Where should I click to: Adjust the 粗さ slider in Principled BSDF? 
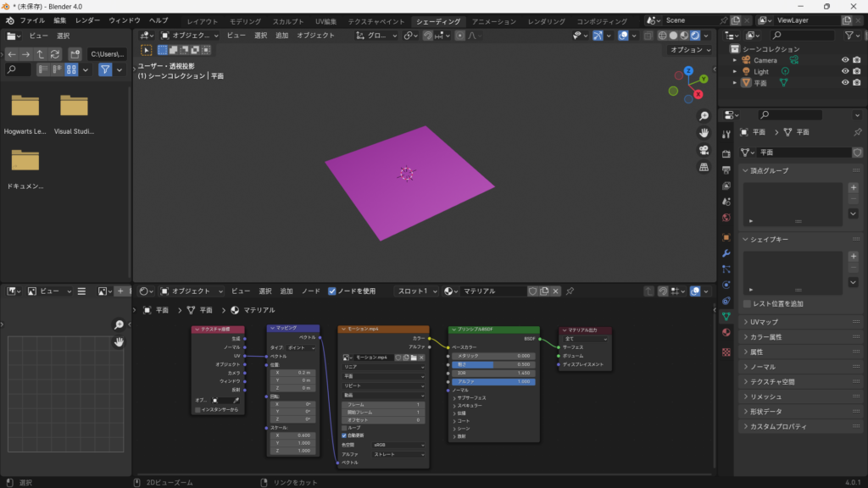[x=492, y=364]
